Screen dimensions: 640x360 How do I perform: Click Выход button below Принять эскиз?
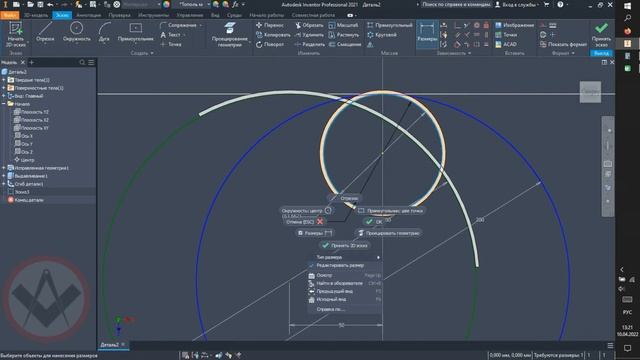[601, 53]
